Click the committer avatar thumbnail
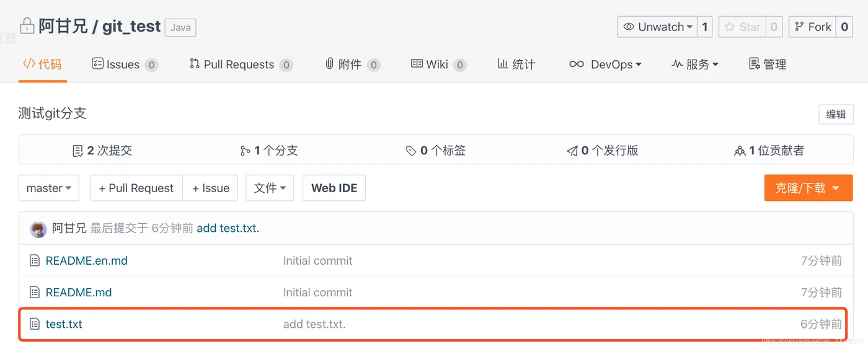The image size is (868, 349). tap(38, 229)
